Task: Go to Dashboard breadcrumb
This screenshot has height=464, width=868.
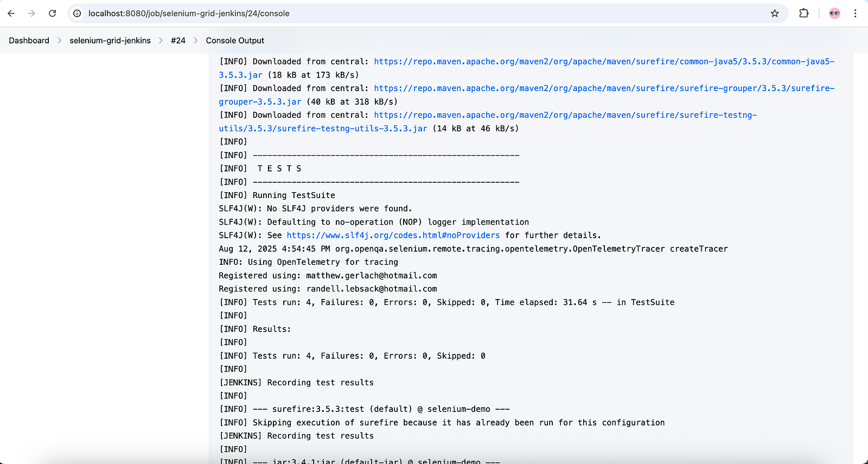Action: click(29, 41)
